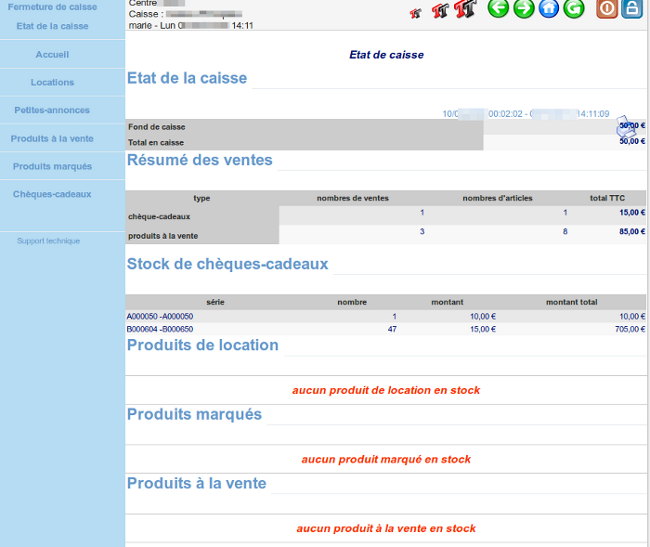Click the orange power/logout icon
650x547 pixels.
606,9
